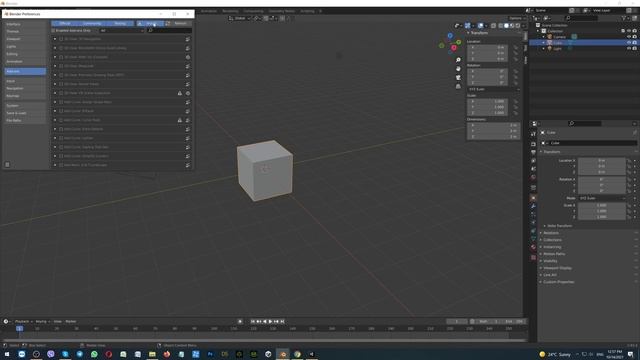Expand Add Curve: Extra Objects add-on details
The image size is (640, 360).
pyautogui.click(x=55, y=129)
